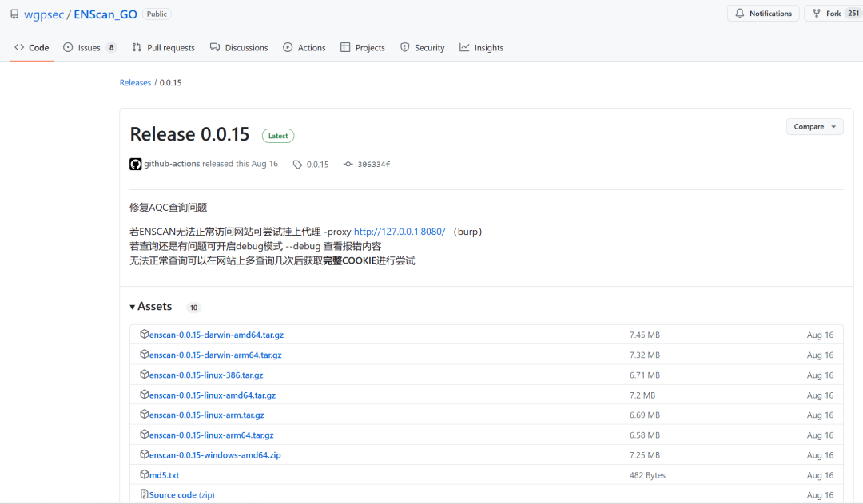The height and width of the screenshot is (504, 863).
Task: Download enscan-0.0.15-linux-amd64.tar.gz
Action: (213, 395)
